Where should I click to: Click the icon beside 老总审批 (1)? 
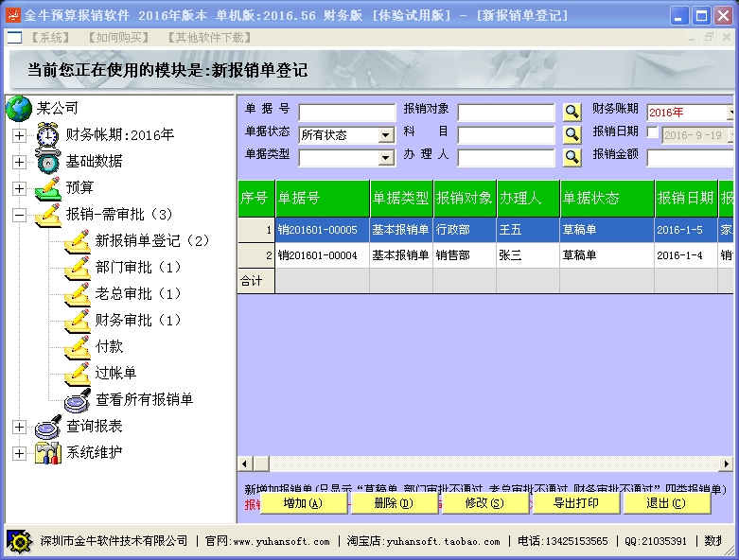(x=78, y=294)
